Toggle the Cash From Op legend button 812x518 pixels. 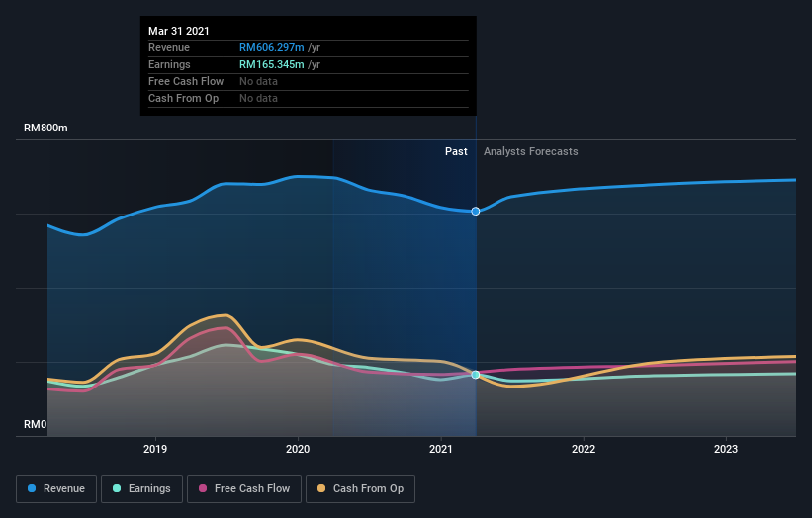coord(360,489)
